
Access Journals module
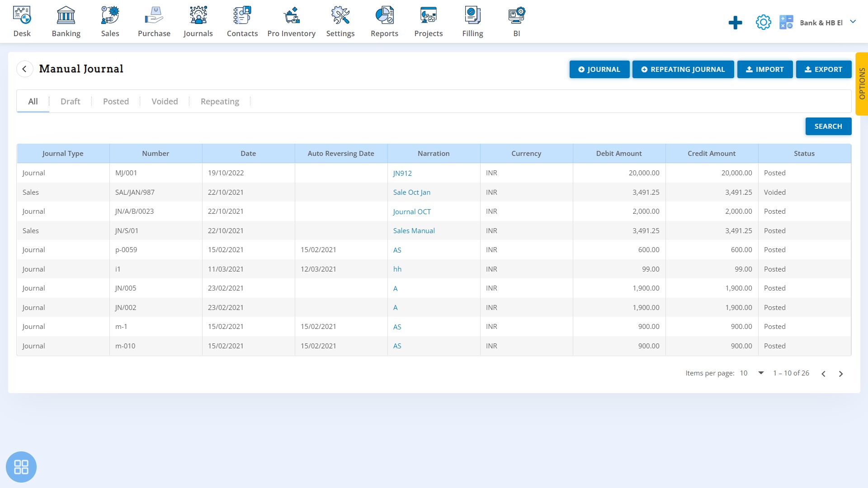198,21
